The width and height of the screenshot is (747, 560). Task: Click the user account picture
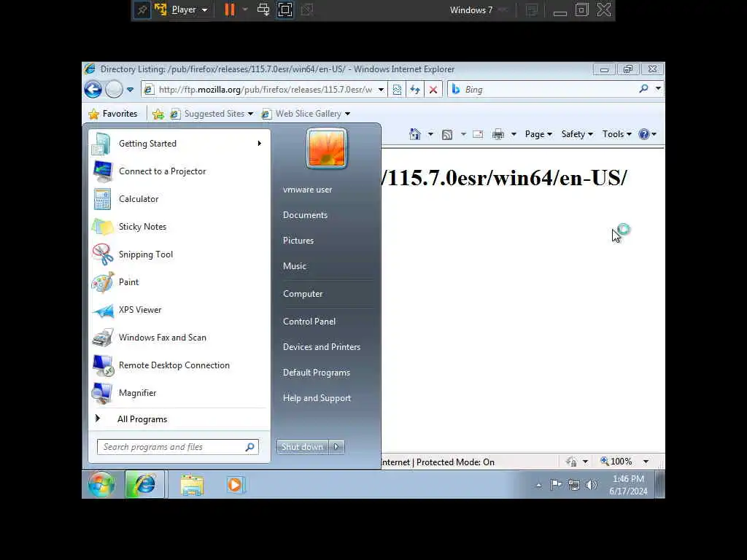327,148
